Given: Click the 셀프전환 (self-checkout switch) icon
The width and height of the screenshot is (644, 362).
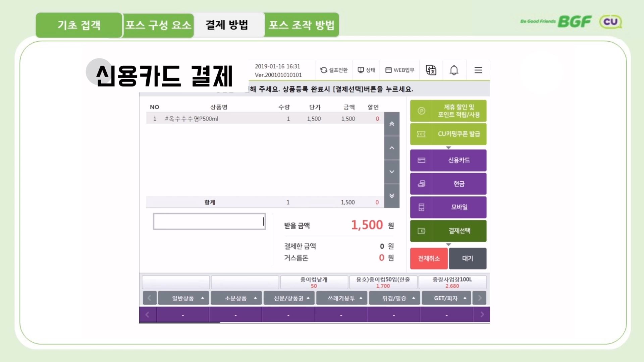Looking at the screenshot, I should click(x=333, y=70).
